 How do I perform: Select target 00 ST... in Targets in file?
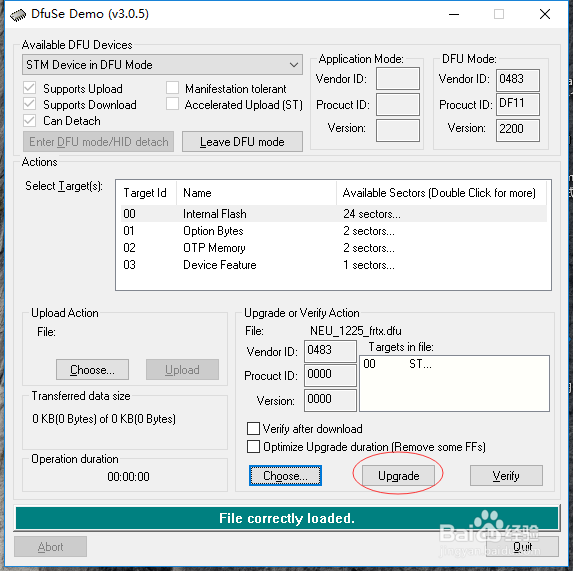pos(398,364)
